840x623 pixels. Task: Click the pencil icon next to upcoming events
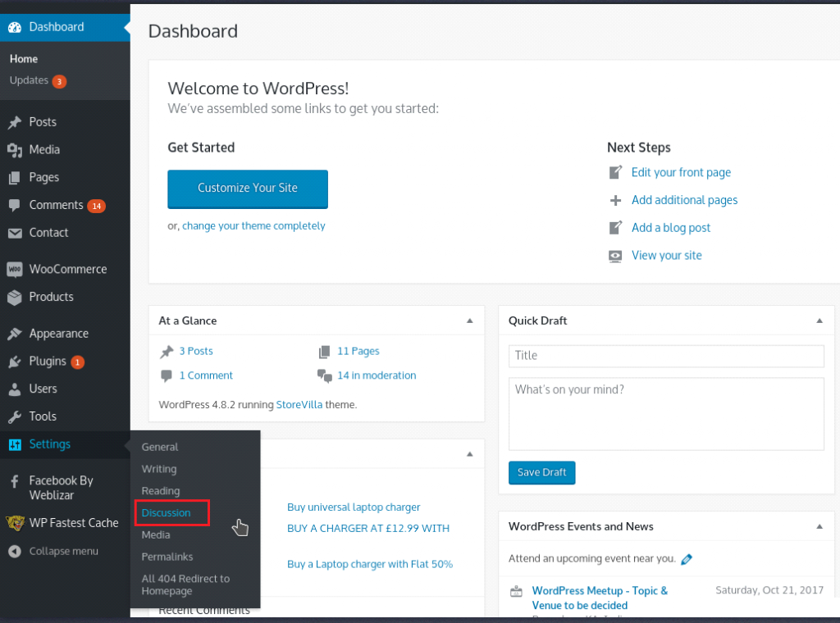click(x=687, y=558)
